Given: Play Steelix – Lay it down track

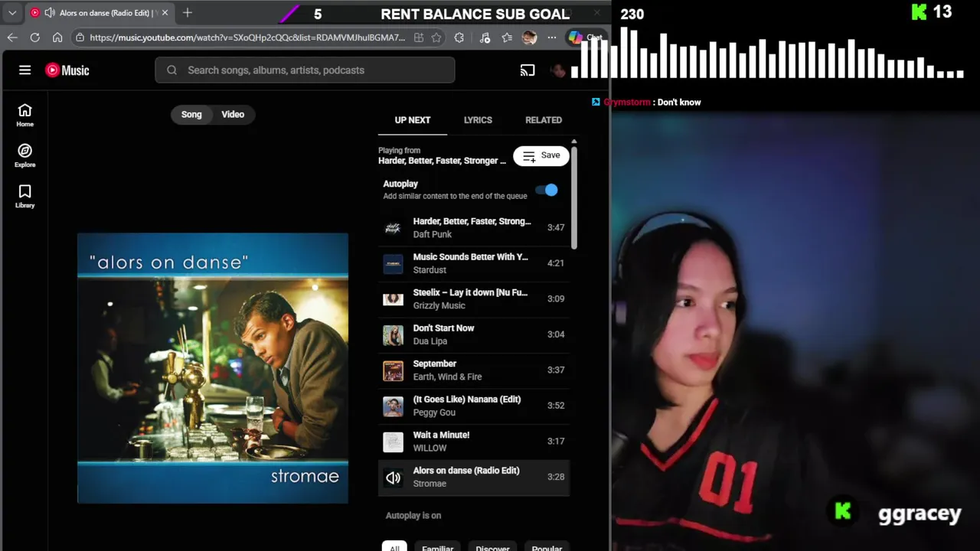Looking at the screenshot, I should 474,298.
